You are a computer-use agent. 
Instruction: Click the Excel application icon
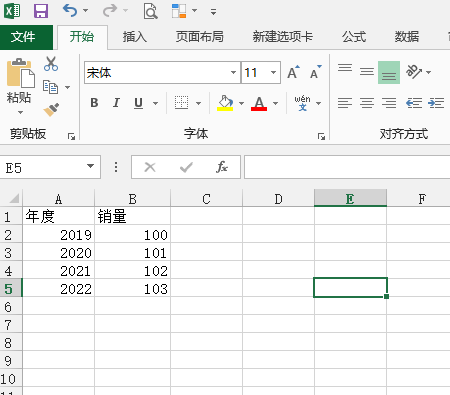tap(12, 11)
